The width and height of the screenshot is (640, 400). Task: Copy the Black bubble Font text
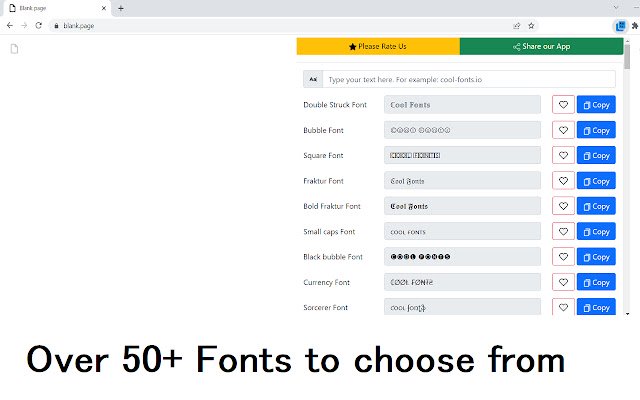[596, 257]
